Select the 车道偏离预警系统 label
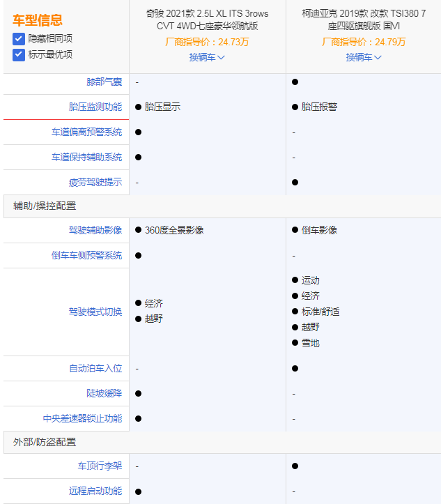Image resolution: width=441 pixels, height=504 pixels. [x=86, y=132]
